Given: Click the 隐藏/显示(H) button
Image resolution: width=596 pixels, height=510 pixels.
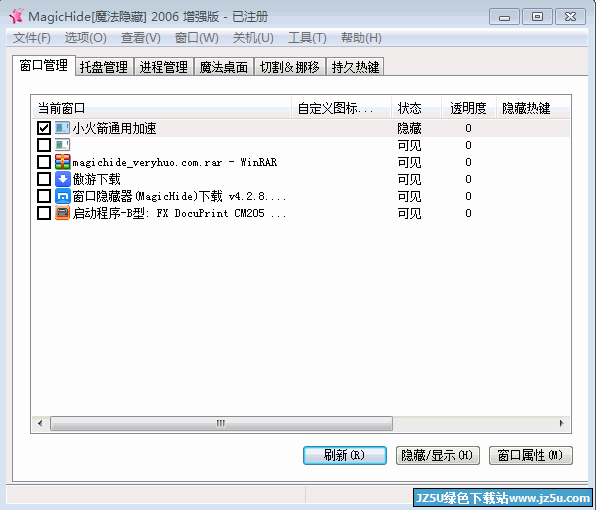Looking at the screenshot, I should click(x=437, y=455).
